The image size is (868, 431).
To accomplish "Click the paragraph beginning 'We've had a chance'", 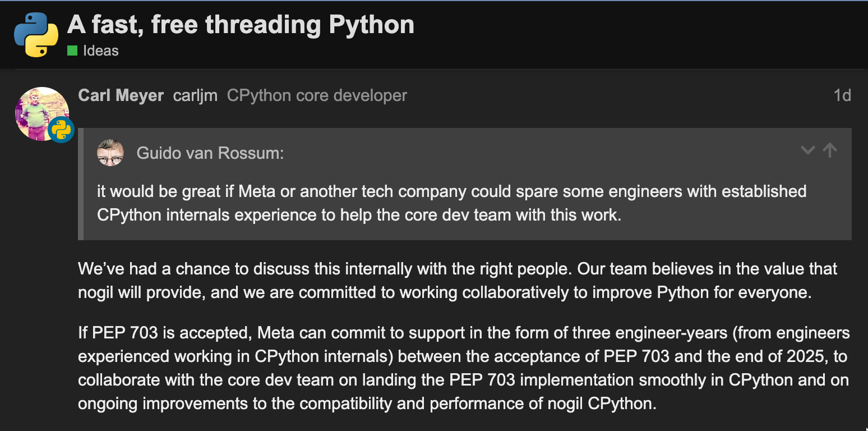I will (458, 281).
